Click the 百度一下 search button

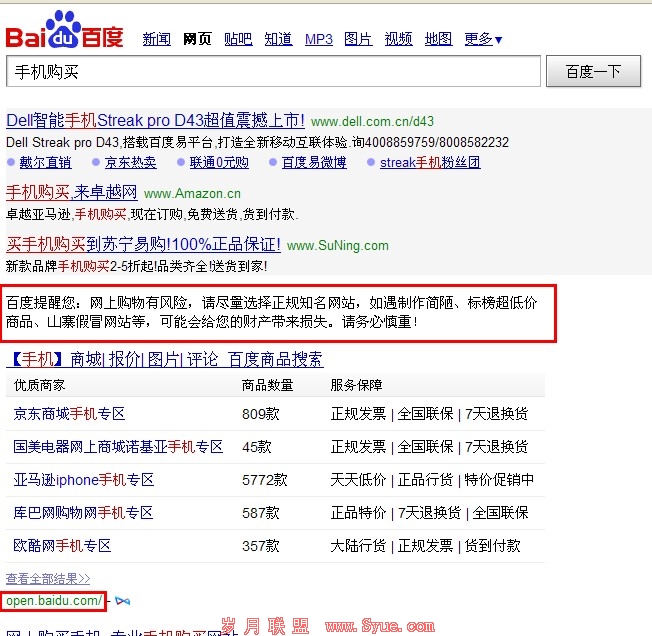tap(593, 71)
